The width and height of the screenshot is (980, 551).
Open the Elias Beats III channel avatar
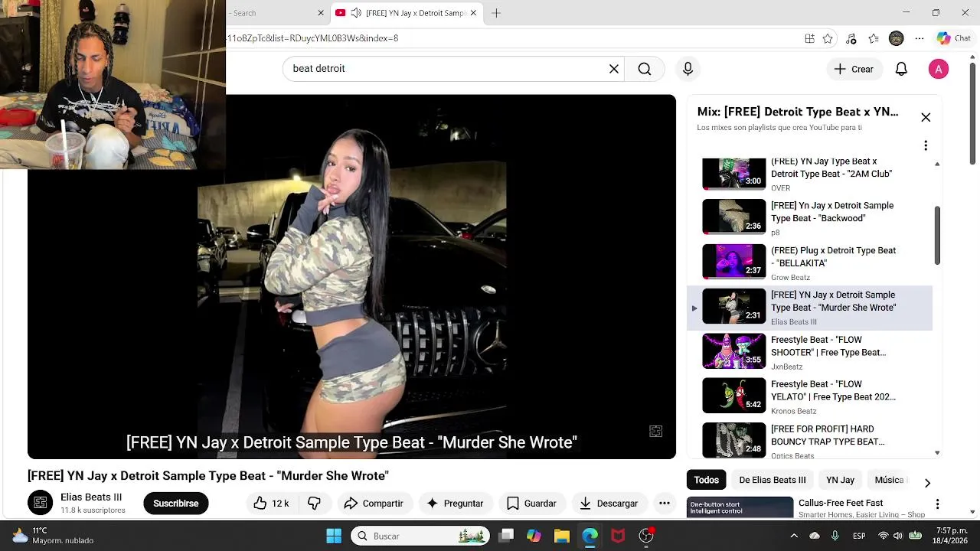coord(41,503)
